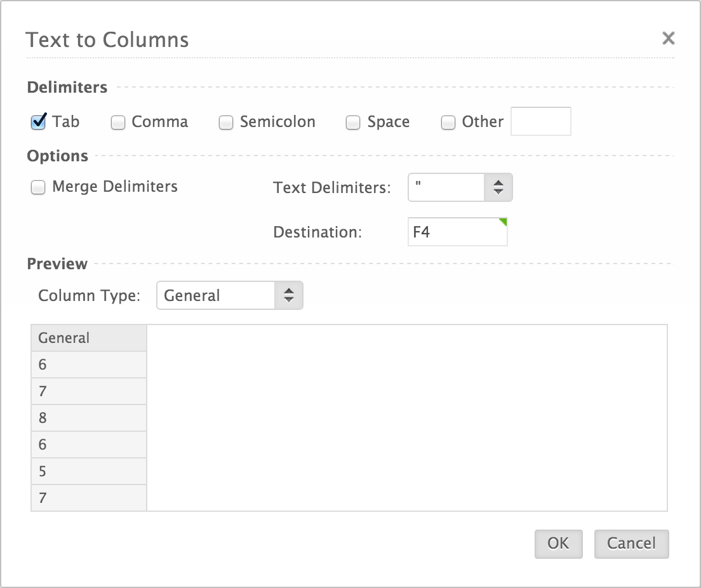The width and height of the screenshot is (701, 588).
Task: Close the Text to Columns dialog
Action: pyautogui.click(x=668, y=39)
